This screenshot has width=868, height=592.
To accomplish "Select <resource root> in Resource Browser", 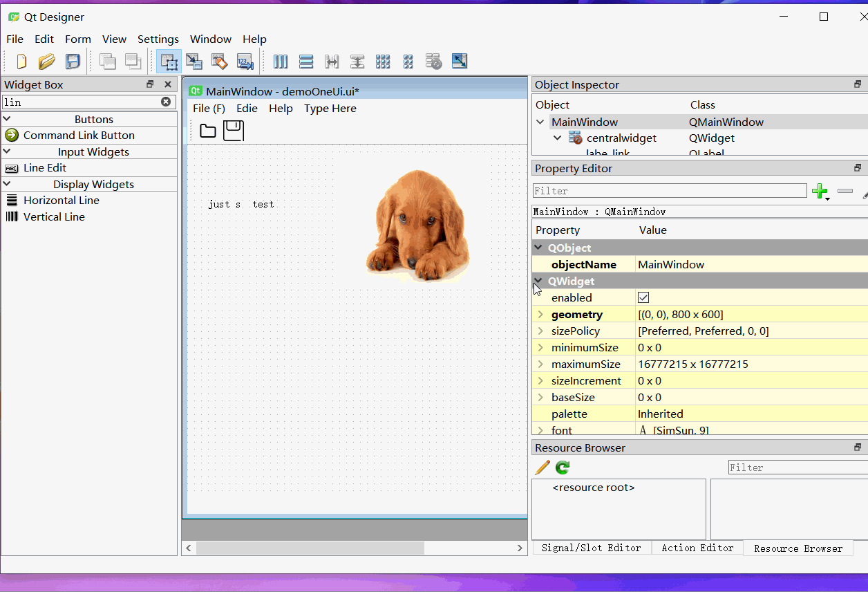I will click(594, 488).
